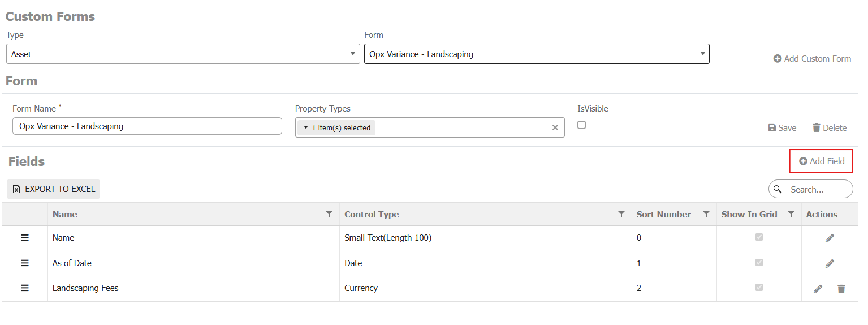Export fields to Excel
The width and height of the screenshot is (868, 325).
[x=54, y=189]
